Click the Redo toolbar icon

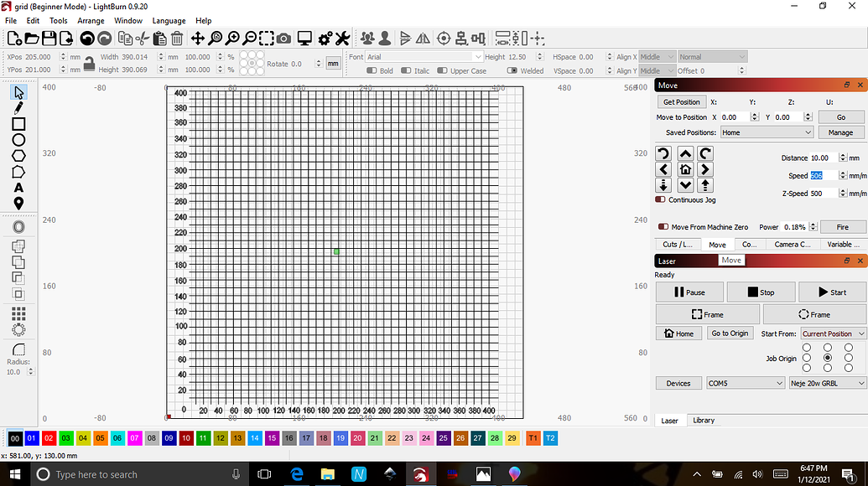pyautogui.click(x=104, y=39)
